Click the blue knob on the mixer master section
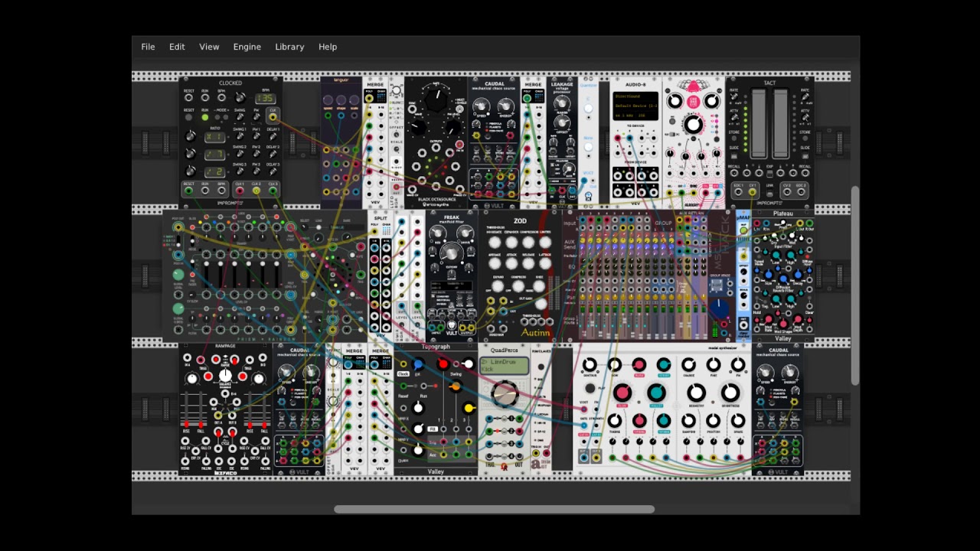This screenshot has height=551, width=980. 719,308
